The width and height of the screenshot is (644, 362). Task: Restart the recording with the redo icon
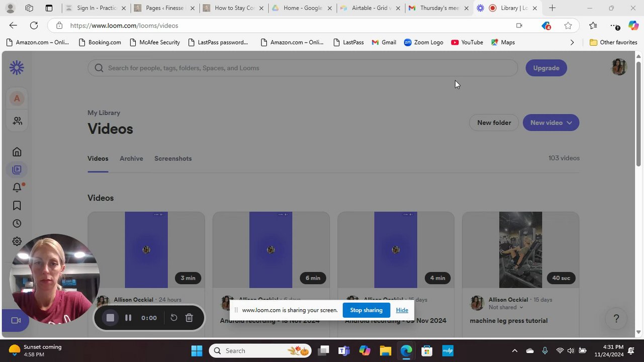173,318
